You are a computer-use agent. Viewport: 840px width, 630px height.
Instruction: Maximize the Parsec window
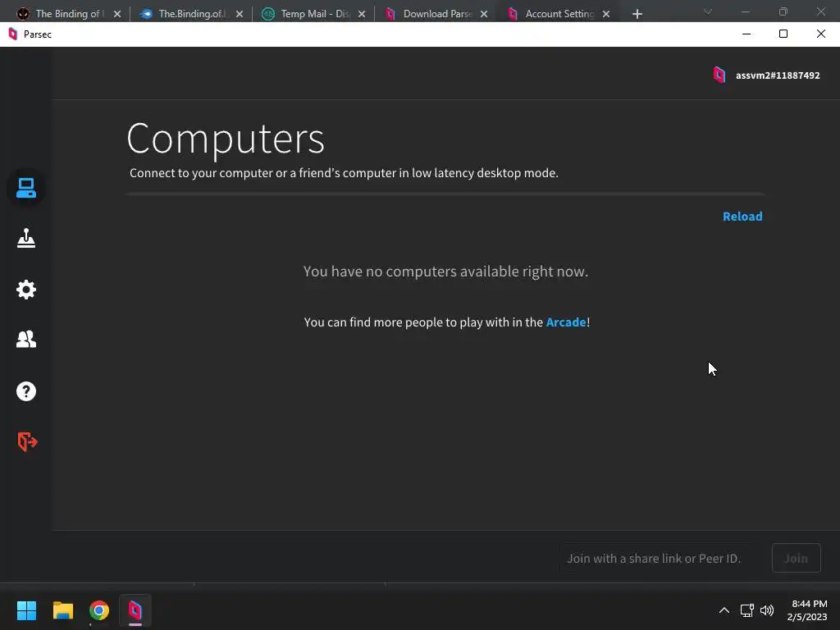[783, 34]
